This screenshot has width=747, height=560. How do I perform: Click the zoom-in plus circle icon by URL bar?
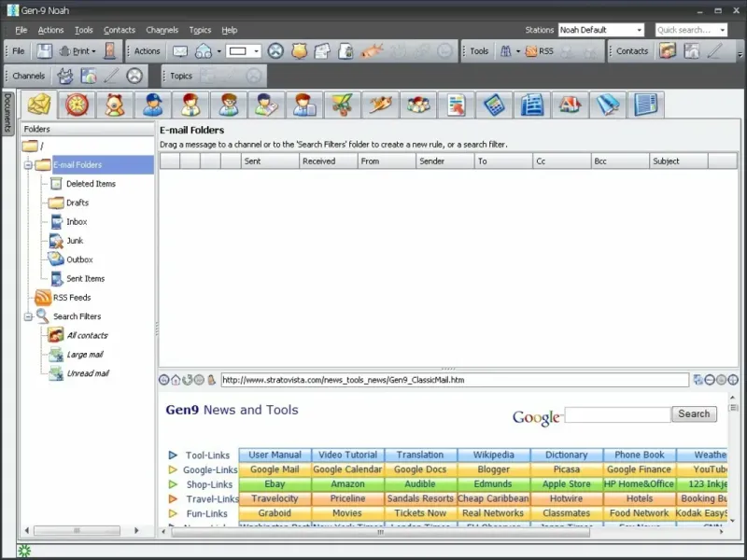click(733, 380)
